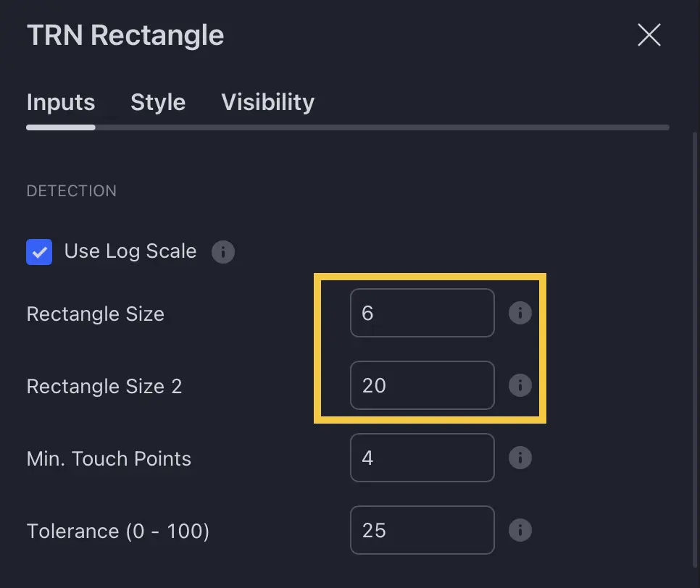Viewport: 700px width, 588px height.
Task: Click the info circle beside the value 6
Action: (x=520, y=313)
